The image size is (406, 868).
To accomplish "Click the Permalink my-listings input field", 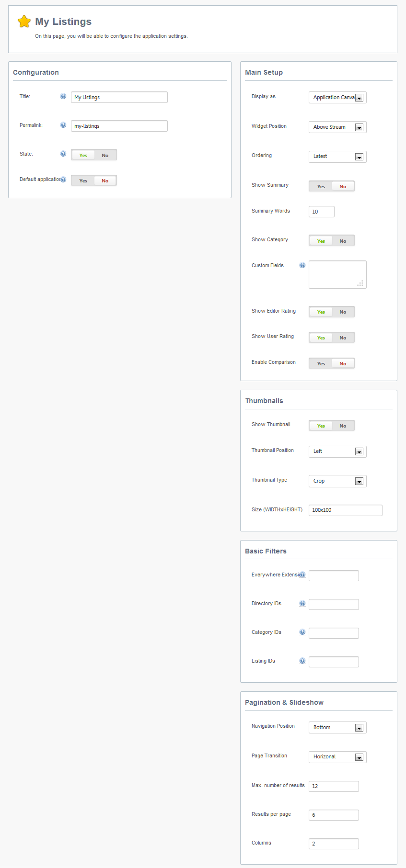I will (119, 126).
